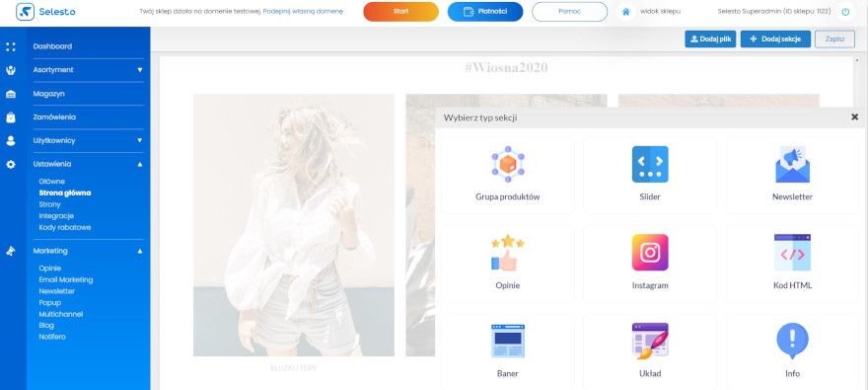Expand the Asortyment menu arrow
Viewport: 868px width, 390px height.
click(139, 70)
